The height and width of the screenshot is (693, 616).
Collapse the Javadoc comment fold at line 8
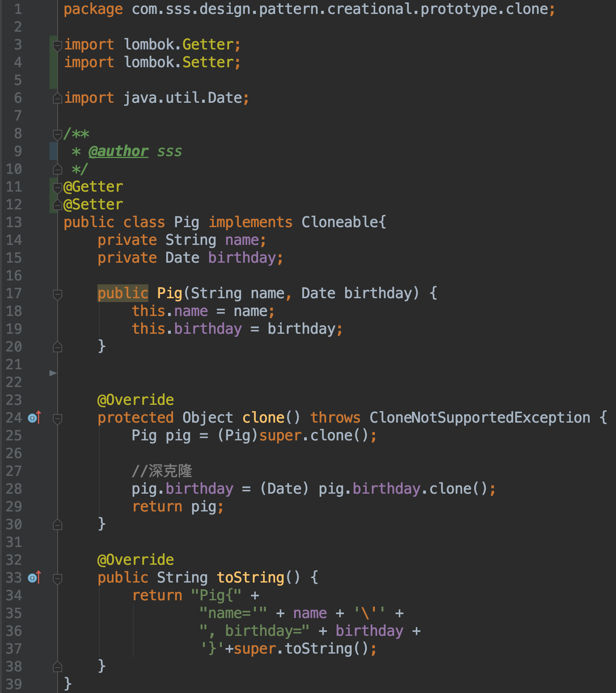[x=57, y=134]
